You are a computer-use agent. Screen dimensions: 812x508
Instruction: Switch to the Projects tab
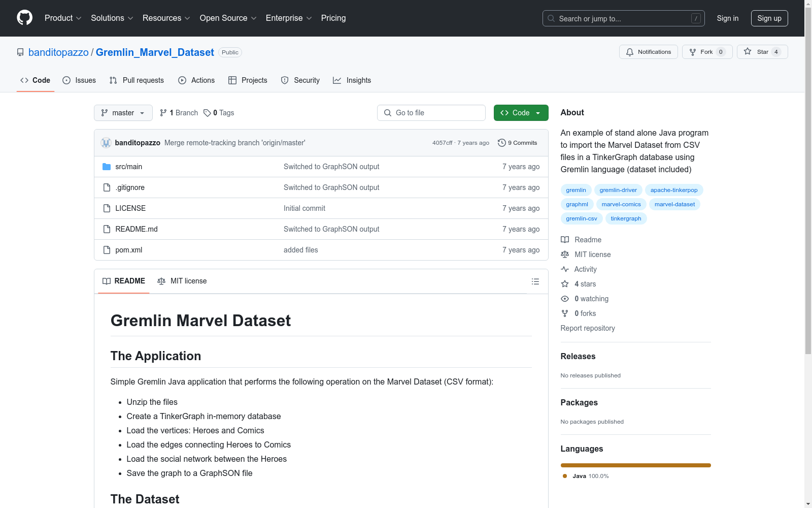[248, 80]
